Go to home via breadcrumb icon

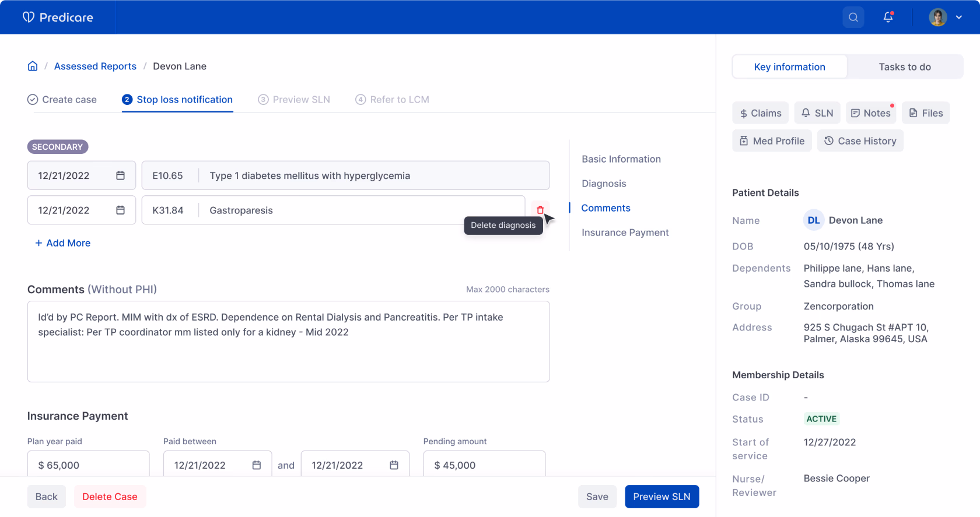tap(33, 66)
